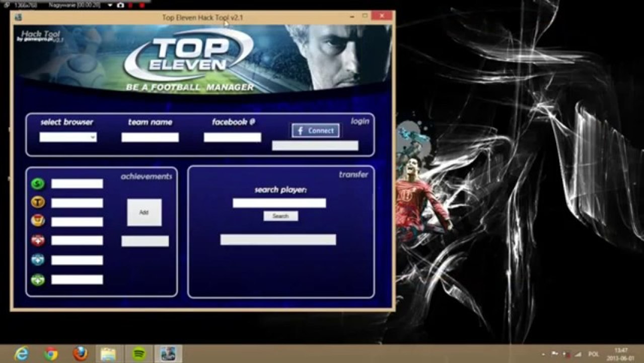Focus the input next to the blue pack icon
Screen dimensions: 644x363
coord(77,260)
